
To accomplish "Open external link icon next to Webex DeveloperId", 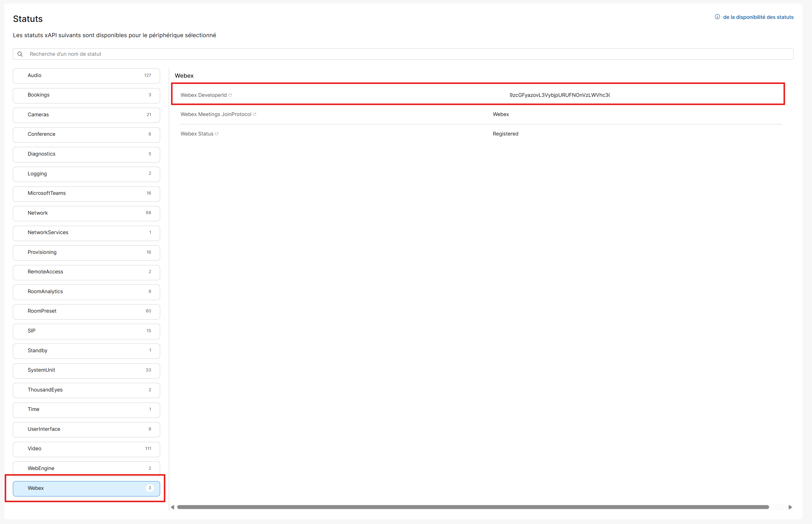I will pos(230,95).
